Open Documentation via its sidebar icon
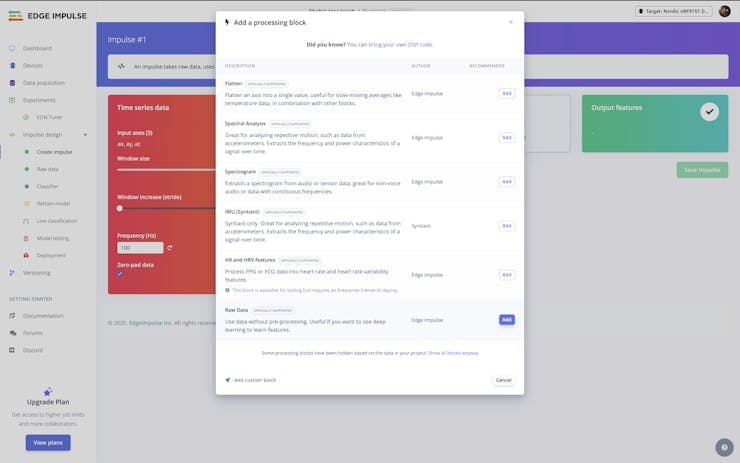740x463 pixels. (x=12, y=316)
